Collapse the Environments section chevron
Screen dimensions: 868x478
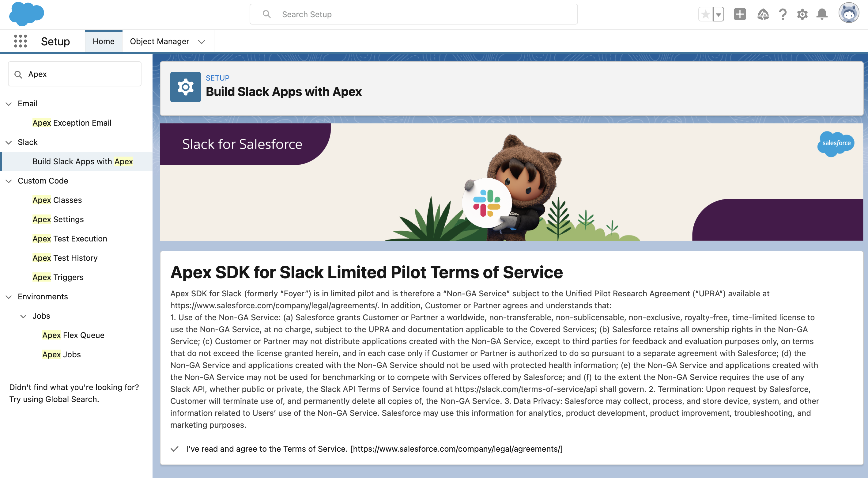(x=9, y=297)
